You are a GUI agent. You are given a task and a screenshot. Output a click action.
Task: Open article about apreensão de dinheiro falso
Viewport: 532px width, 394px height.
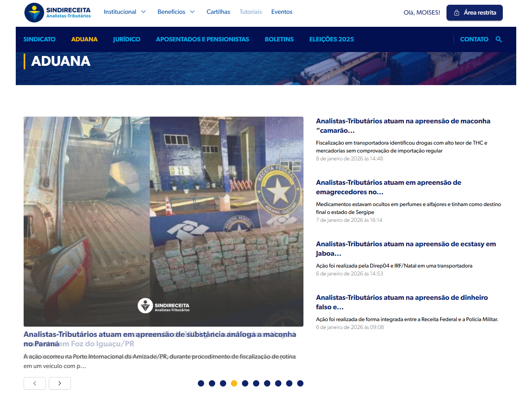402,302
